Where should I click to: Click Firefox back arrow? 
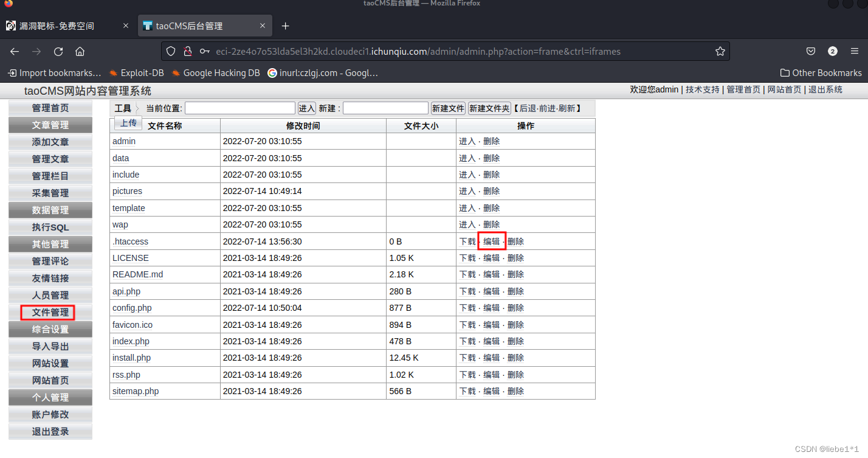(15, 52)
